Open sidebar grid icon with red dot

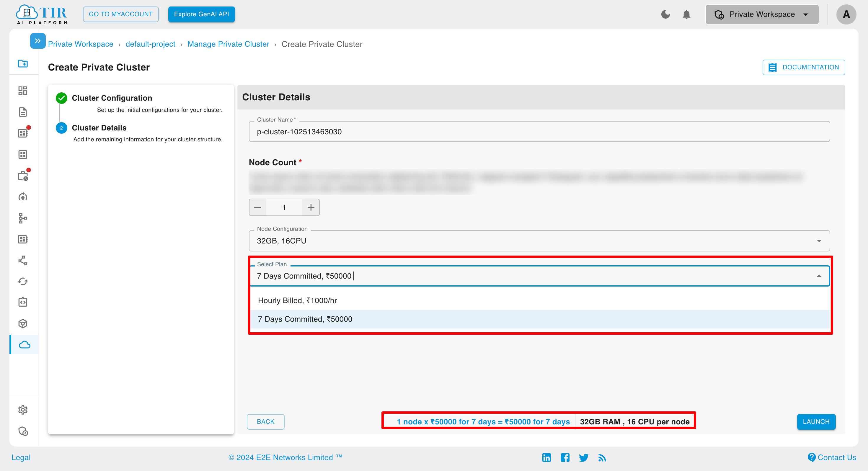[x=23, y=133]
